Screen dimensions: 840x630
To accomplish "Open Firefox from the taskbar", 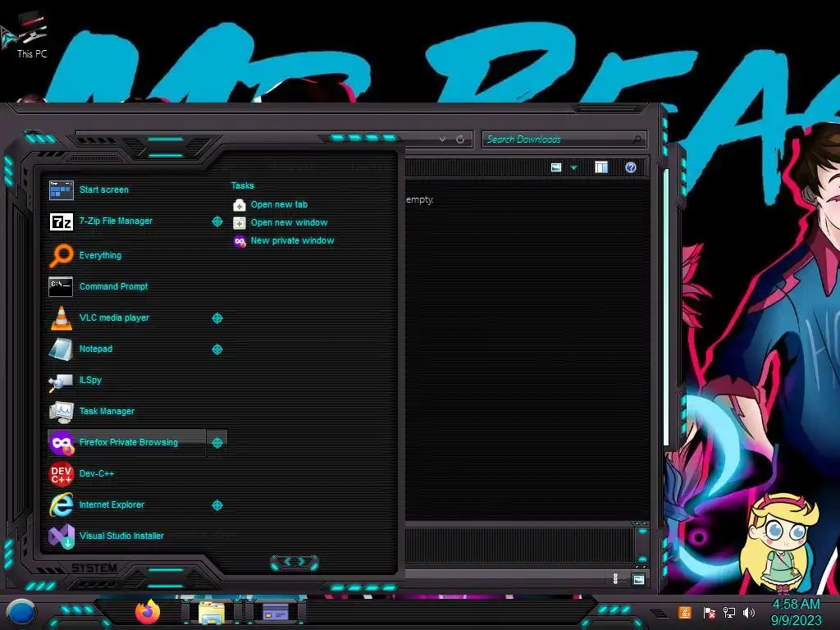I will click(148, 612).
